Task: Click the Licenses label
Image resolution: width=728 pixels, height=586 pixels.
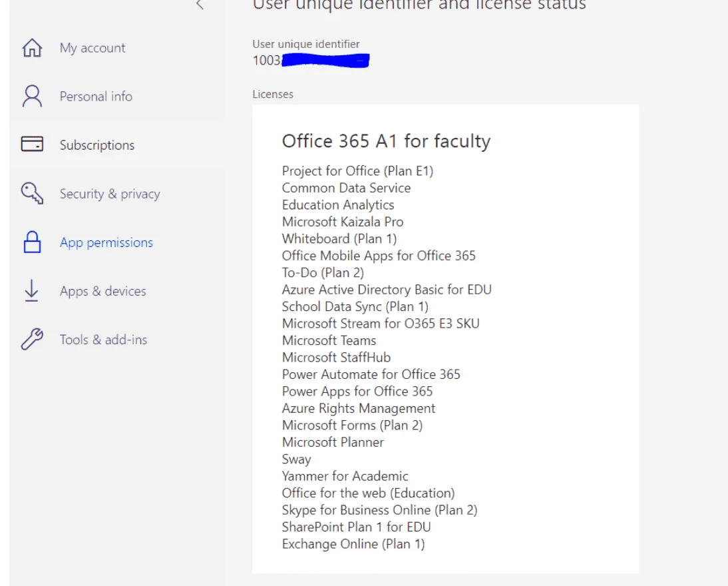Action: click(273, 95)
